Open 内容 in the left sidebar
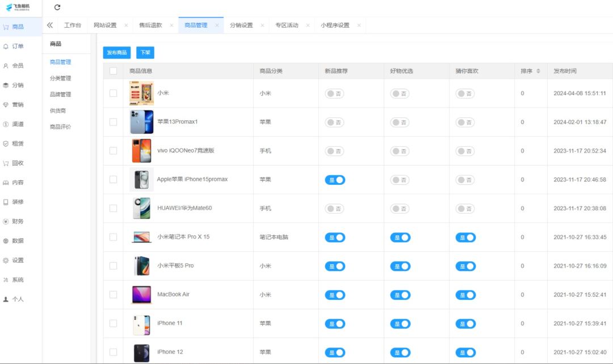 pyautogui.click(x=18, y=183)
